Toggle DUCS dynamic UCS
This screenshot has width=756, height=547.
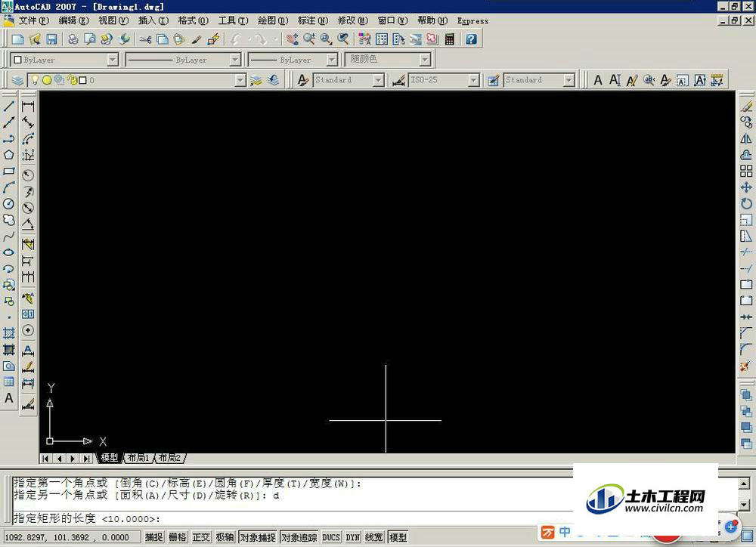click(x=331, y=537)
